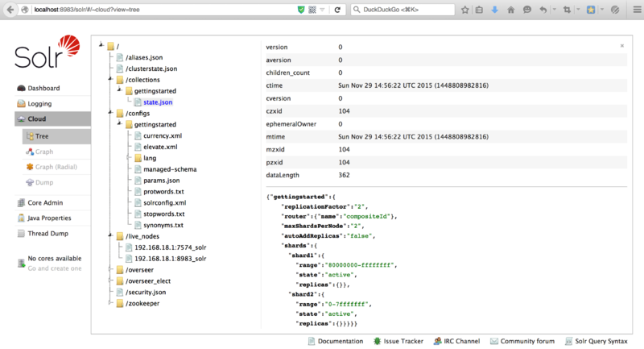This screenshot has width=644, height=349.
Task: Collapse the /collections tree folder
Action: click(x=110, y=80)
